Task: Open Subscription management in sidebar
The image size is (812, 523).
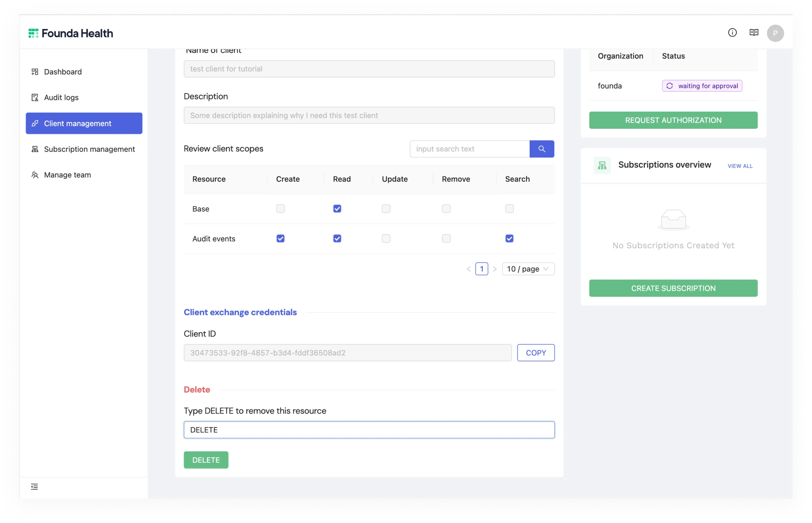Action: pyautogui.click(x=84, y=149)
